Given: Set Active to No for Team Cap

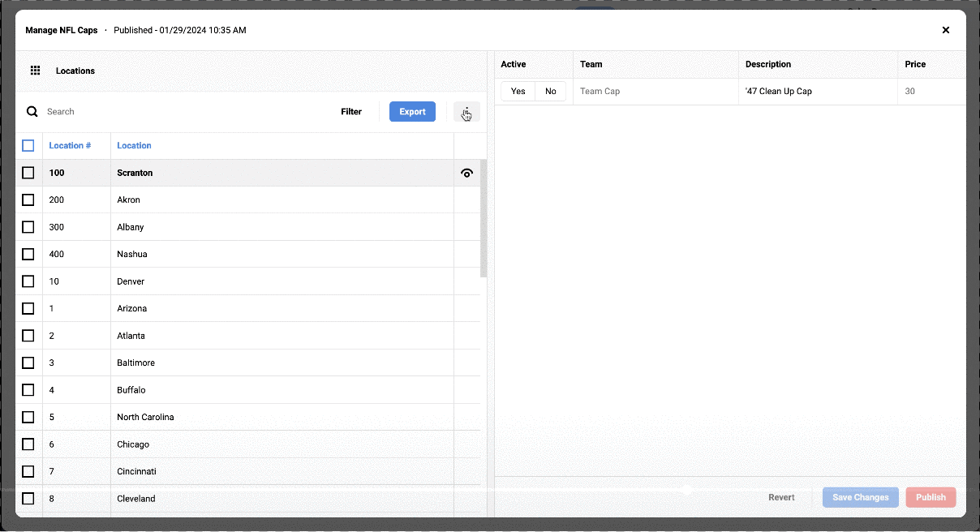Looking at the screenshot, I should coord(551,92).
